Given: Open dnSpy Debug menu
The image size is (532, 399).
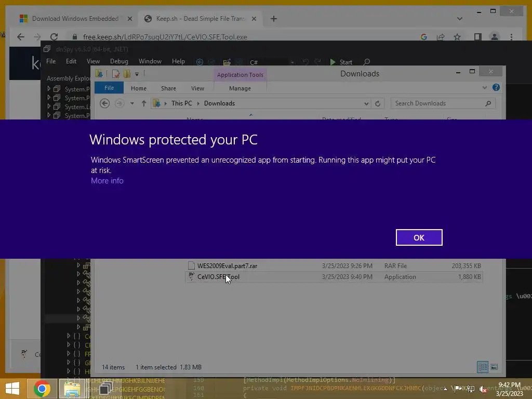Looking at the screenshot, I should coord(119,61).
